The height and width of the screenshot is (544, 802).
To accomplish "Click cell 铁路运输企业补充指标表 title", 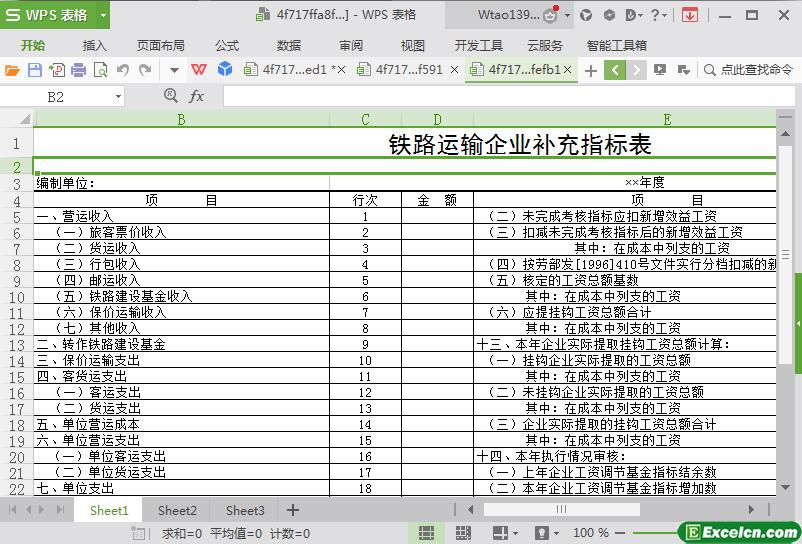I will 520,145.
